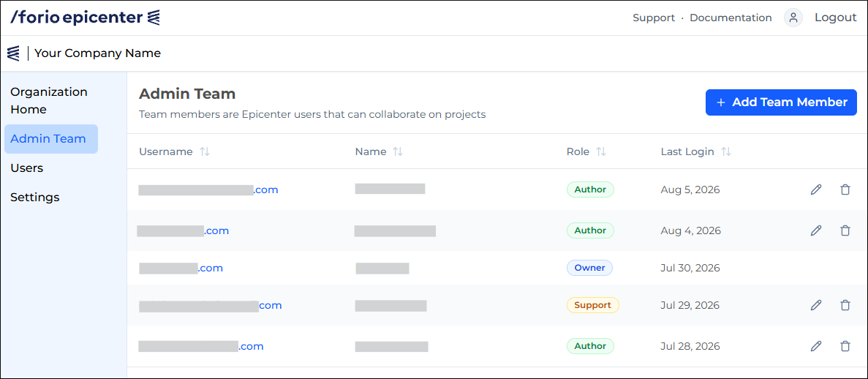Click the Role column header

pos(578,152)
